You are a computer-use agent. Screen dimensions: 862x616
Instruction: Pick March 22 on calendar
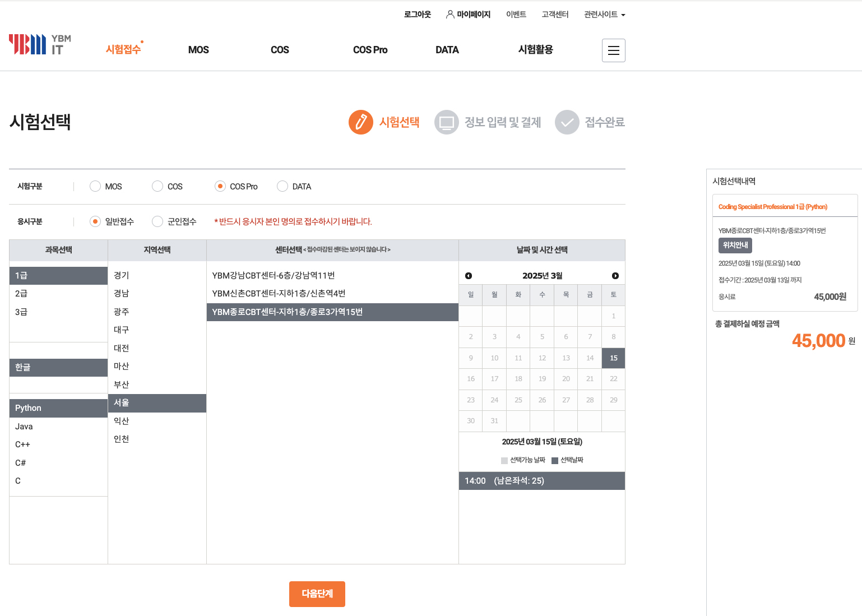coord(614,379)
